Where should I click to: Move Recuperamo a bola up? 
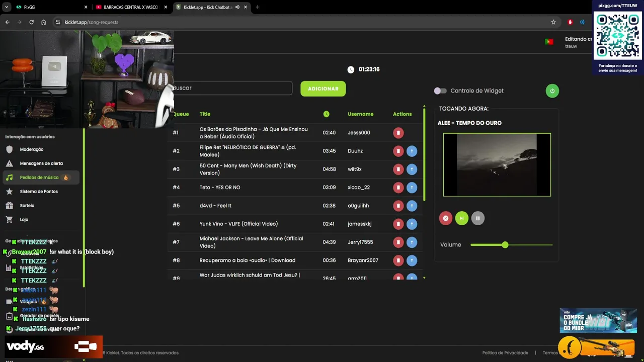pos(412,260)
